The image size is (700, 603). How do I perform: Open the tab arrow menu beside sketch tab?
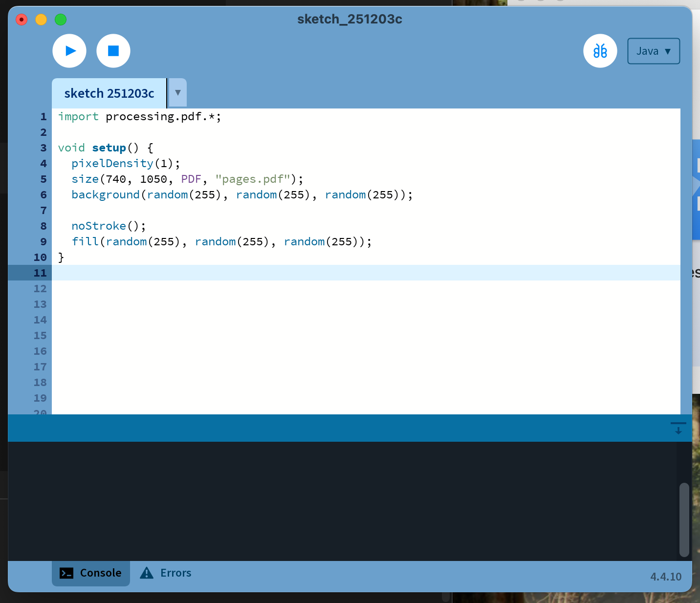pos(178,93)
